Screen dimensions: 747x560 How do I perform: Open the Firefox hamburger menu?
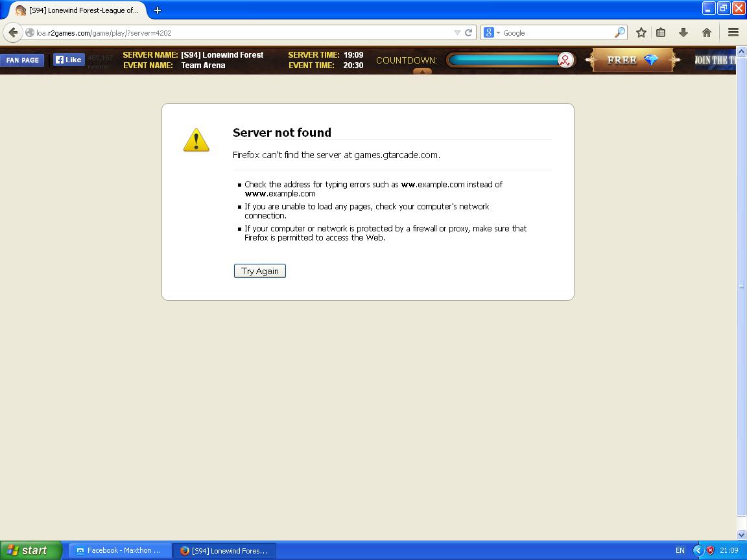pyautogui.click(x=733, y=32)
